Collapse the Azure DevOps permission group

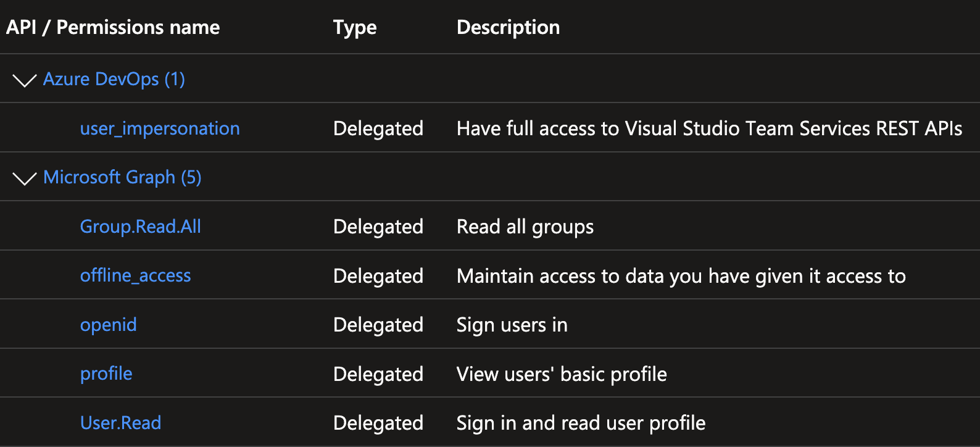[x=24, y=79]
